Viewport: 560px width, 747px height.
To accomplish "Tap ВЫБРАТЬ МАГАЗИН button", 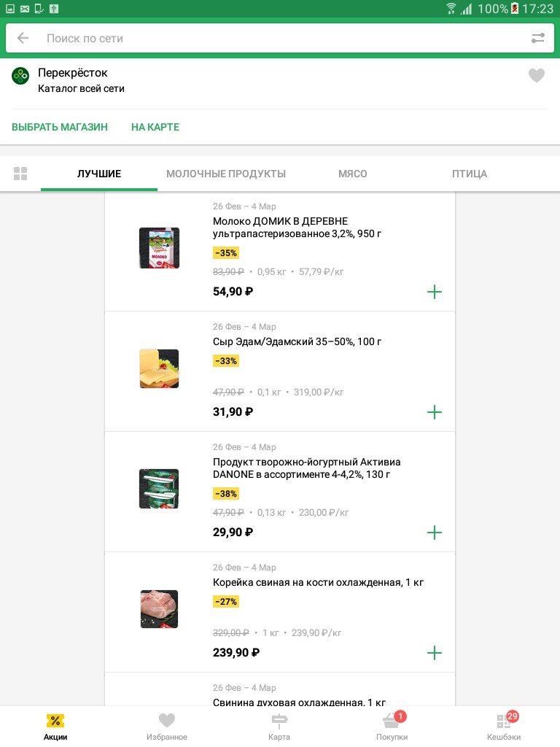I will click(x=60, y=127).
